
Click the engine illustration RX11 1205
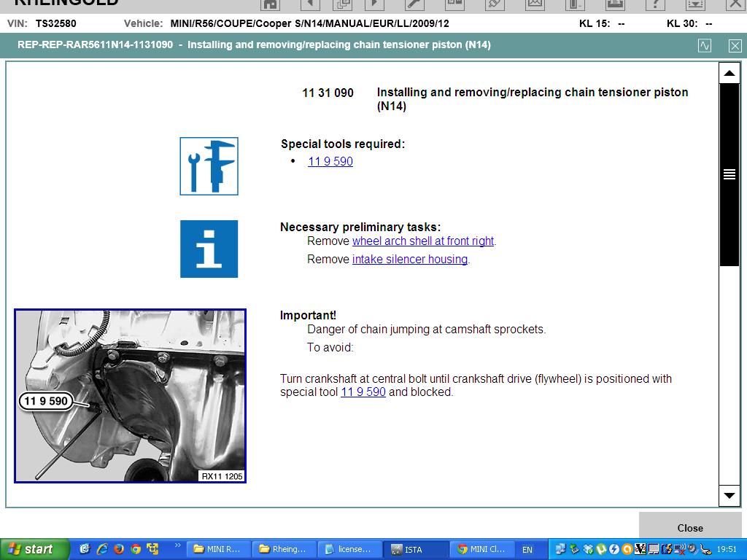[x=130, y=396]
